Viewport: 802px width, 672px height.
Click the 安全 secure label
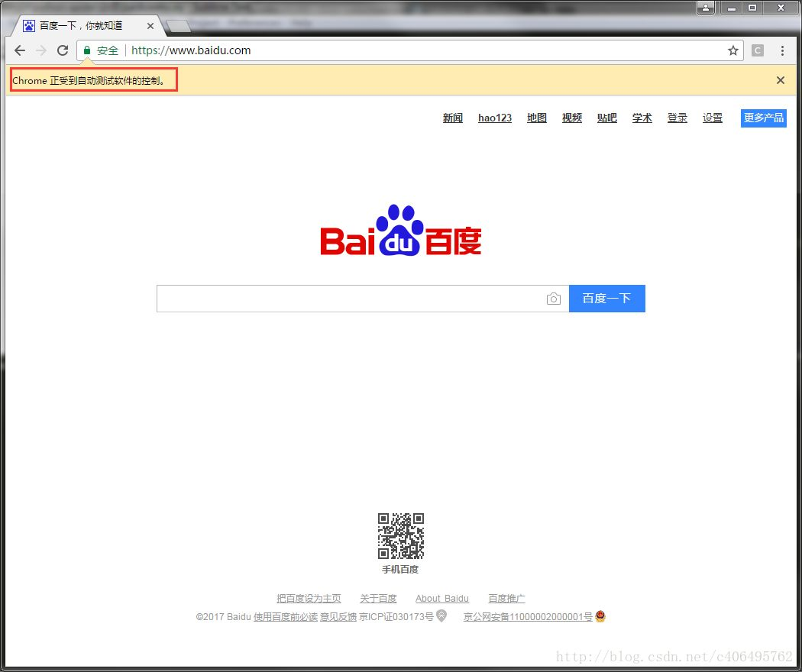click(x=108, y=50)
